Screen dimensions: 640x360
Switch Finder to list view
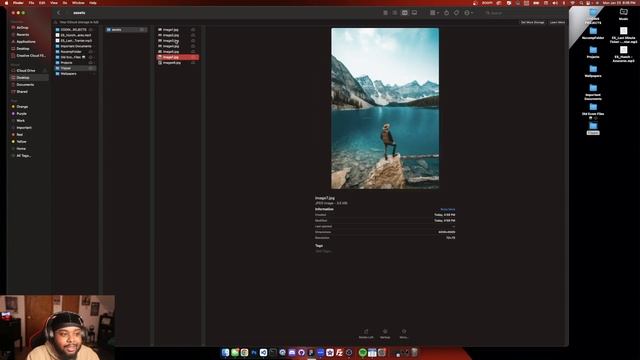(x=395, y=13)
